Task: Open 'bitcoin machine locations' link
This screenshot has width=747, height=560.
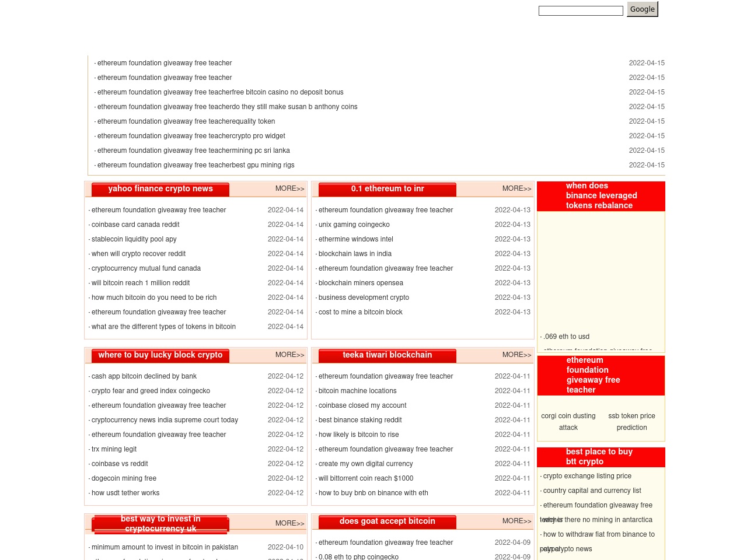Action: click(x=358, y=391)
